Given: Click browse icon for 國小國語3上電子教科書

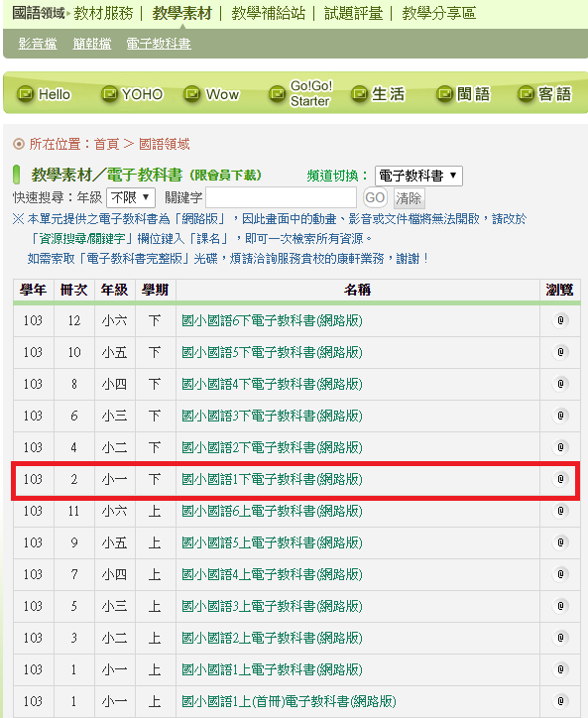Looking at the screenshot, I should point(560,606).
